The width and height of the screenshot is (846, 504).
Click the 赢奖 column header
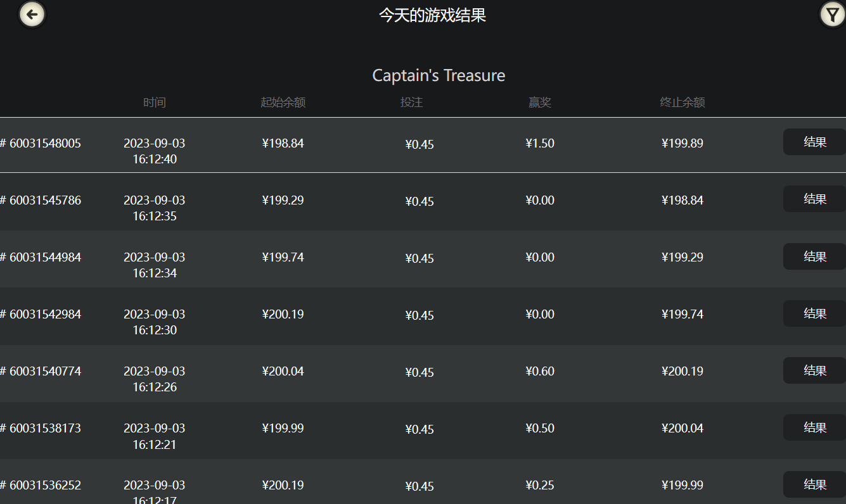tap(540, 103)
